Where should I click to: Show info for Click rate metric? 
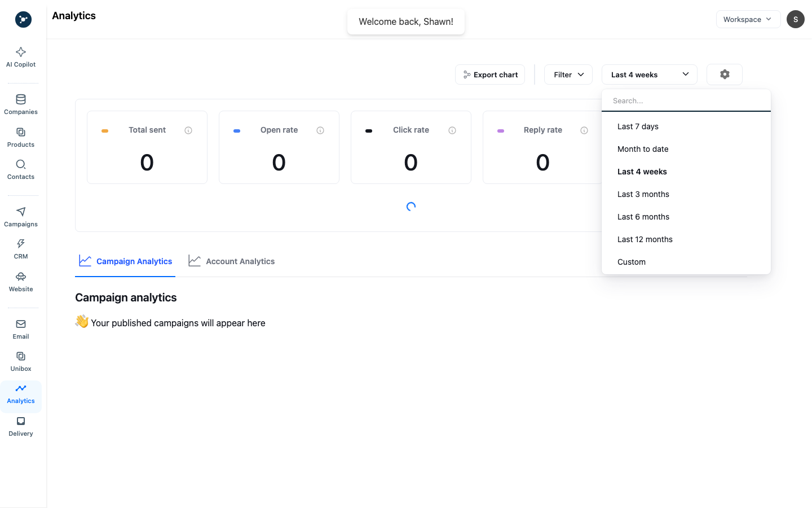pyautogui.click(x=452, y=130)
